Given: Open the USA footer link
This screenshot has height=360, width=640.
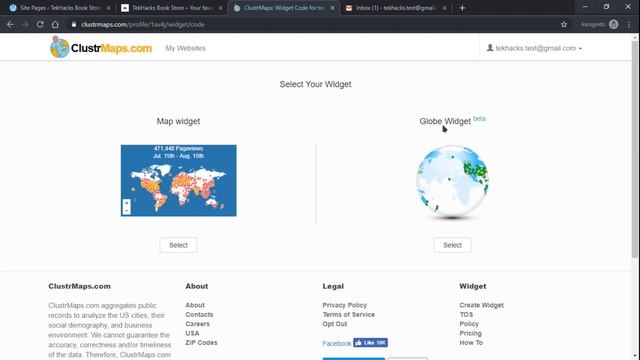Looking at the screenshot, I should 192,333.
